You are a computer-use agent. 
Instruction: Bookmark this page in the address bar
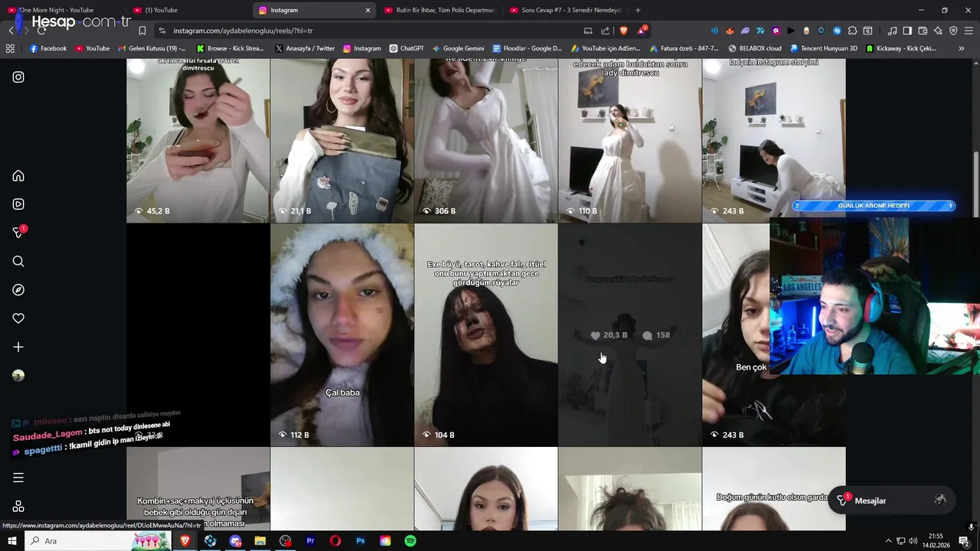click(x=142, y=31)
